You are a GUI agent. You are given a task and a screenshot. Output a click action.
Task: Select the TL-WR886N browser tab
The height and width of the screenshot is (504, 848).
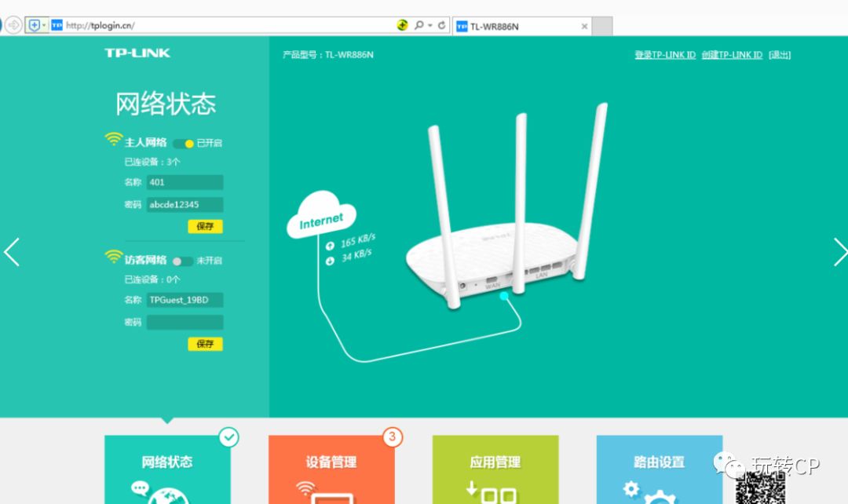[x=522, y=26]
